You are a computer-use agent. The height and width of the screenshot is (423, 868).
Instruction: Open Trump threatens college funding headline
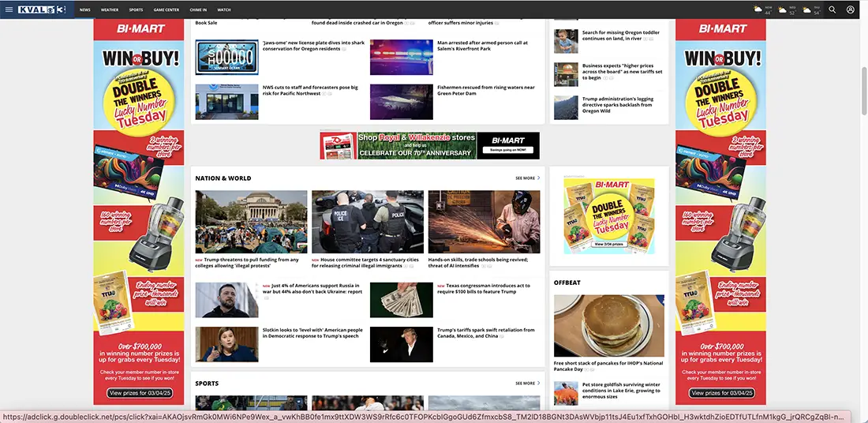pos(247,263)
